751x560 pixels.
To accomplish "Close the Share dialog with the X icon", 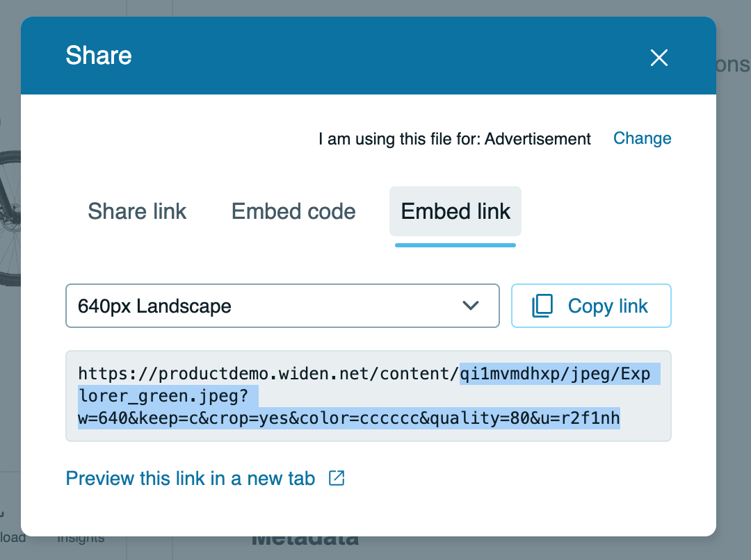I will click(659, 58).
